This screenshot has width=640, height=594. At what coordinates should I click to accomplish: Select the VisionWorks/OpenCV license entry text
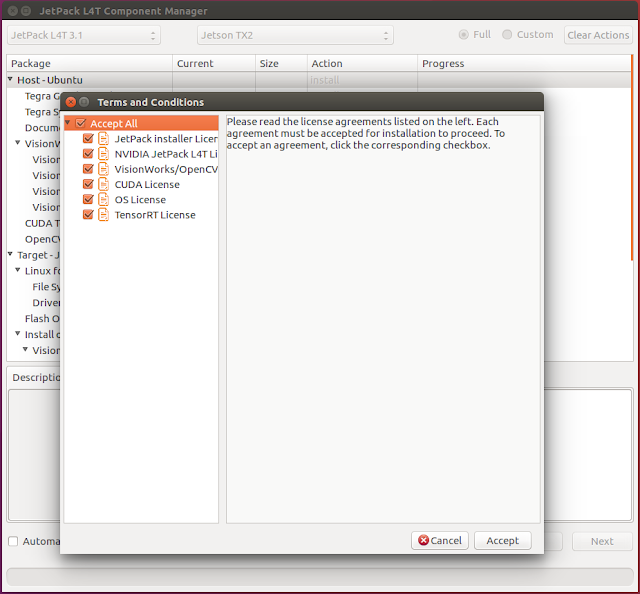point(166,169)
